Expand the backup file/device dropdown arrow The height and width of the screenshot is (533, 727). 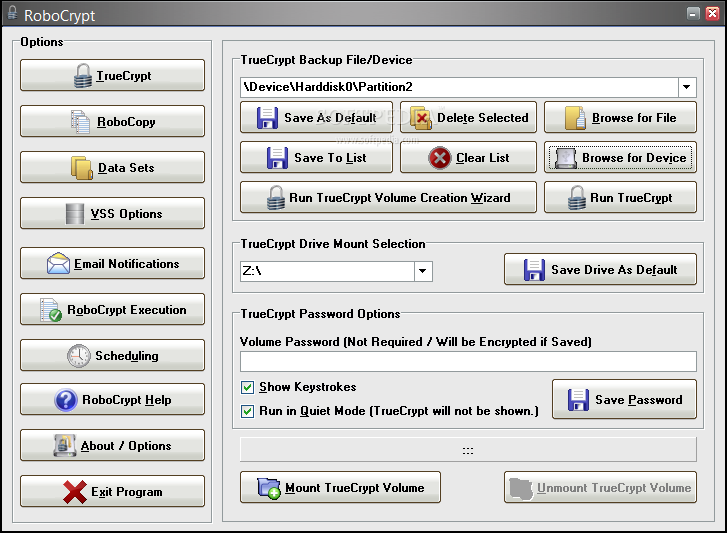coord(687,87)
